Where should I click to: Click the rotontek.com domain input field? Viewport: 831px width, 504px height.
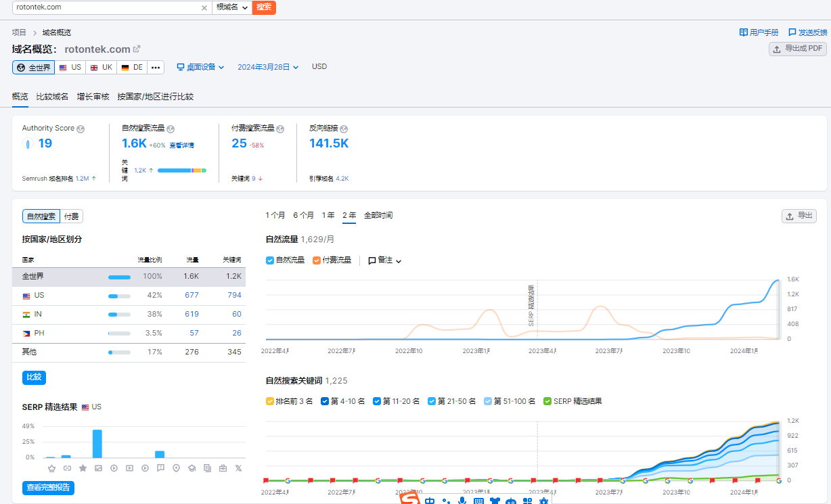pos(105,7)
